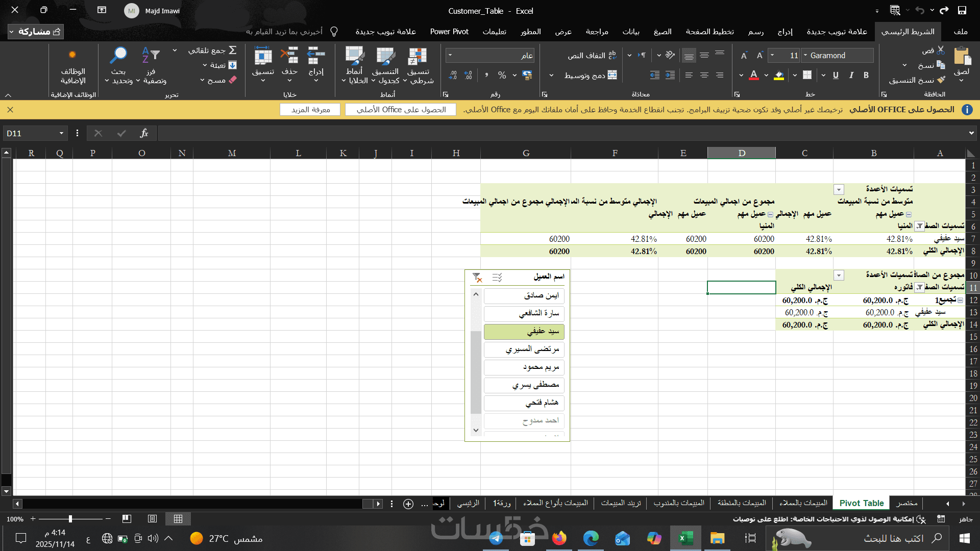Click the Find and Select magnifier icon
The height and width of the screenshot is (551, 980).
[118, 56]
